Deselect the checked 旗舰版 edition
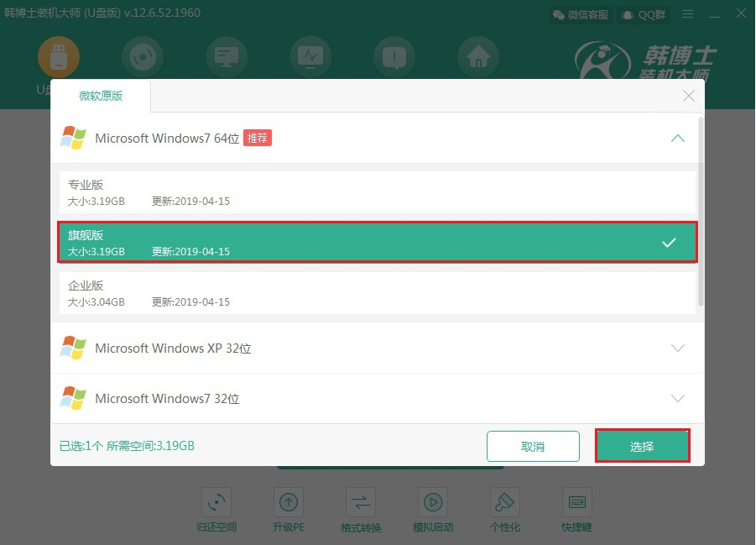The height and width of the screenshot is (545, 756). coord(378,243)
